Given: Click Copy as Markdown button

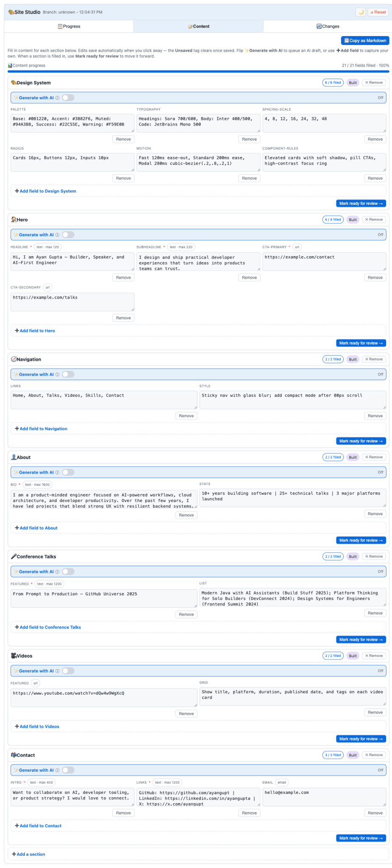Looking at the screenshot, I should 365,41.
